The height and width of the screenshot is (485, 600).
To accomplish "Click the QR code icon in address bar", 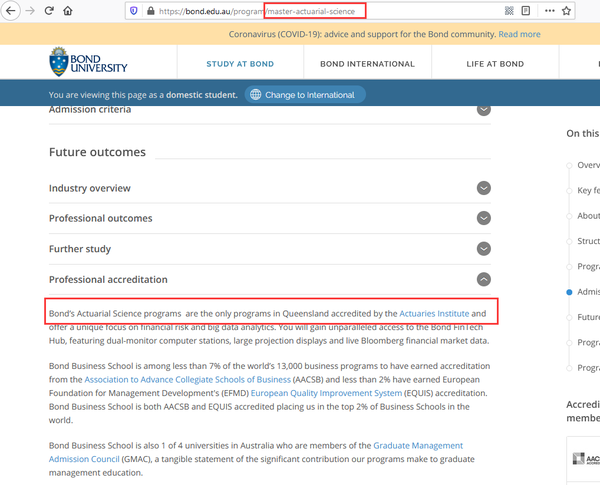I will tap(509, 11).
